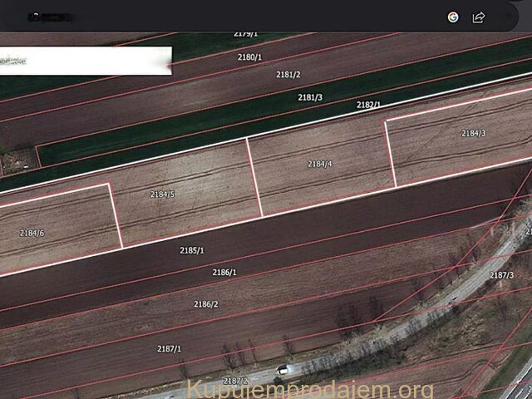Click the white search box on the map
532x399 pixels.
tap(85, 61)
